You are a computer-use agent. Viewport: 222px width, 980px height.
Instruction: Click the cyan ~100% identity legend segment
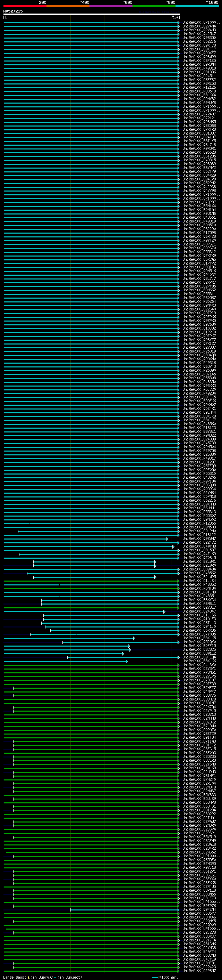tap(197, 7)
